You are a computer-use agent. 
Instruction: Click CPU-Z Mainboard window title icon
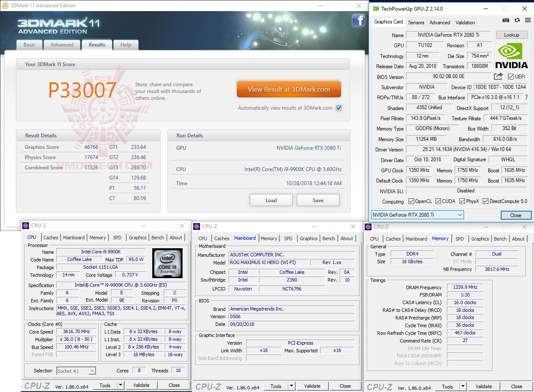[x=197, y=226]
